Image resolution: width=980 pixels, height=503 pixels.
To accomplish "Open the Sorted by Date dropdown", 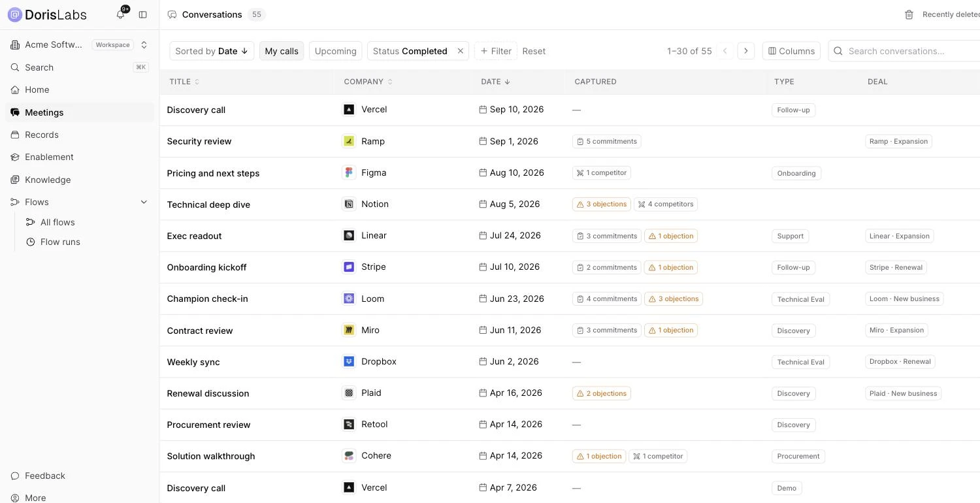I will [x=212, y=51].
